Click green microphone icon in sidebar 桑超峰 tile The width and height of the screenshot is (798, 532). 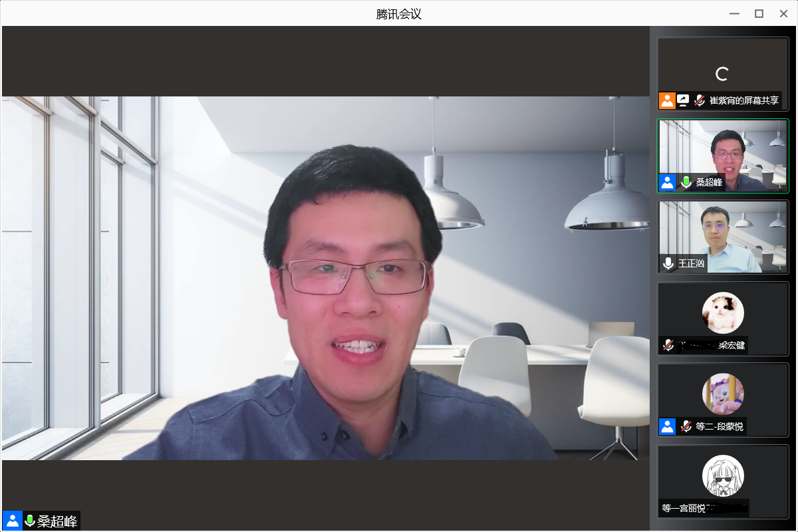686,182
